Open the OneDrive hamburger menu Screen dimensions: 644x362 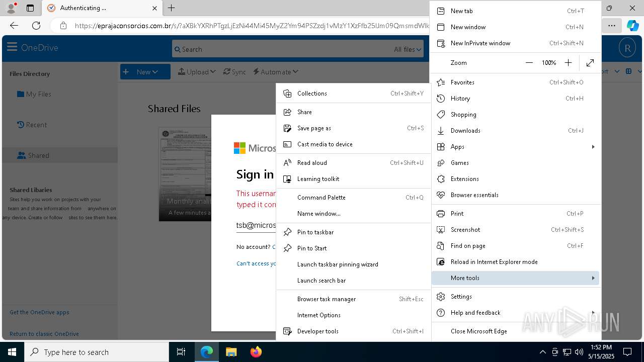pyautogui.click(x=12, y=48)
